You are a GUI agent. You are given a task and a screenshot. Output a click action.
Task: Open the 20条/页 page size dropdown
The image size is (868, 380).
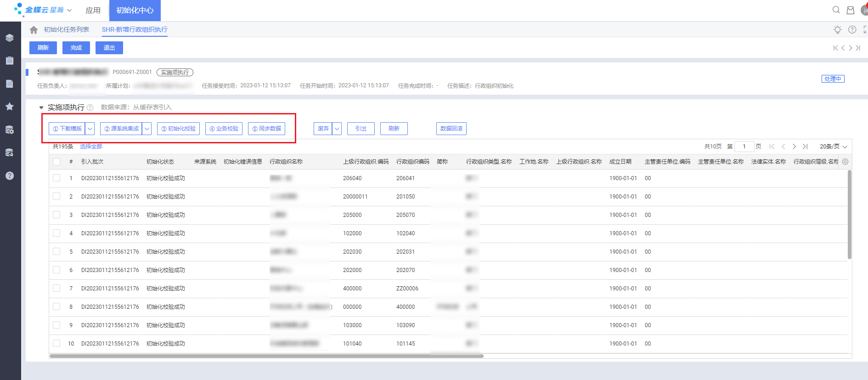(x=833, y=147)
